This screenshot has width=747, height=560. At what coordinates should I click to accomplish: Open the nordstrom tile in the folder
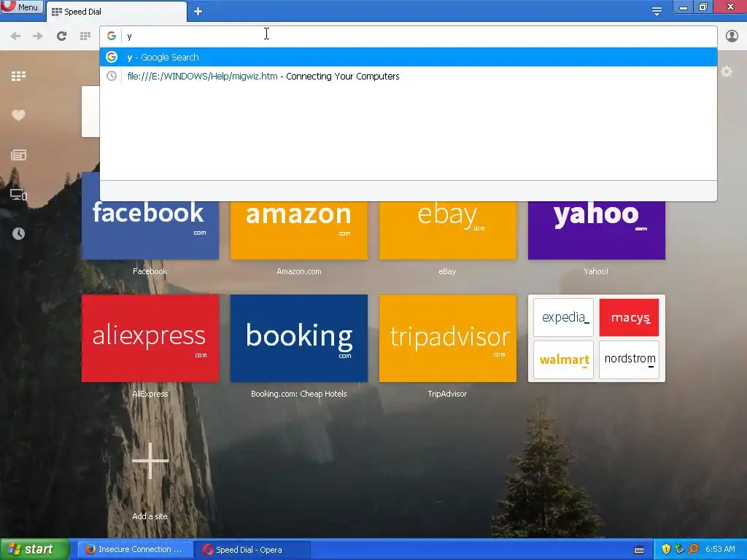[x=629, y=359]
